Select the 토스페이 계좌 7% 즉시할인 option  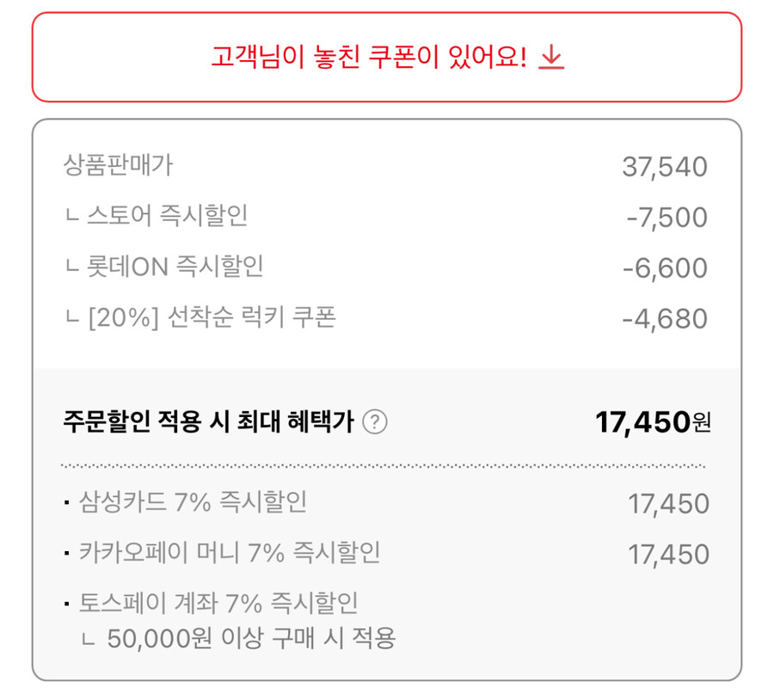coord(218,604)
